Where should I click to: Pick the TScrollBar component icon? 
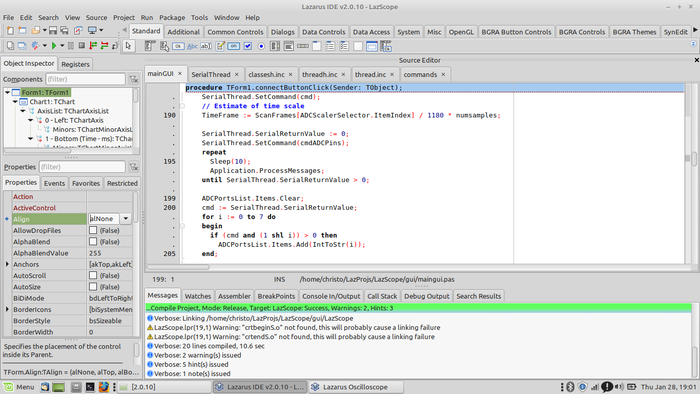[x=303, y=46]
